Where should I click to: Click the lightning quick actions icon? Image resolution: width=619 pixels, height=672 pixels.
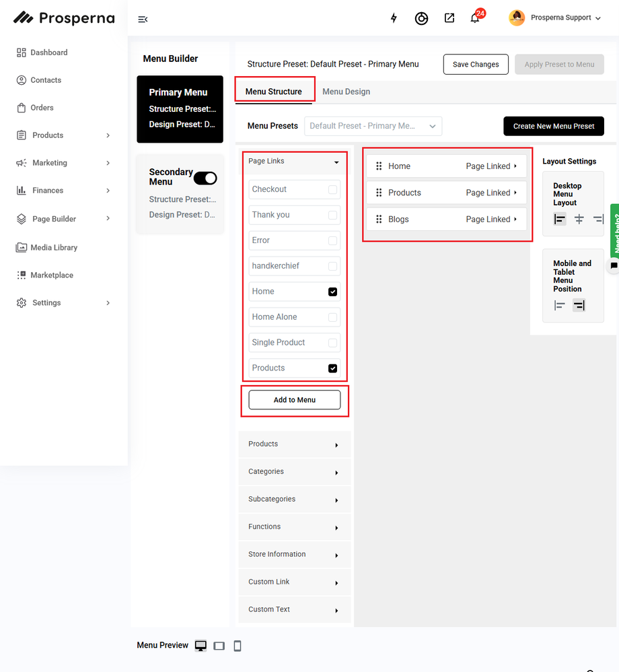click(394, 19)
